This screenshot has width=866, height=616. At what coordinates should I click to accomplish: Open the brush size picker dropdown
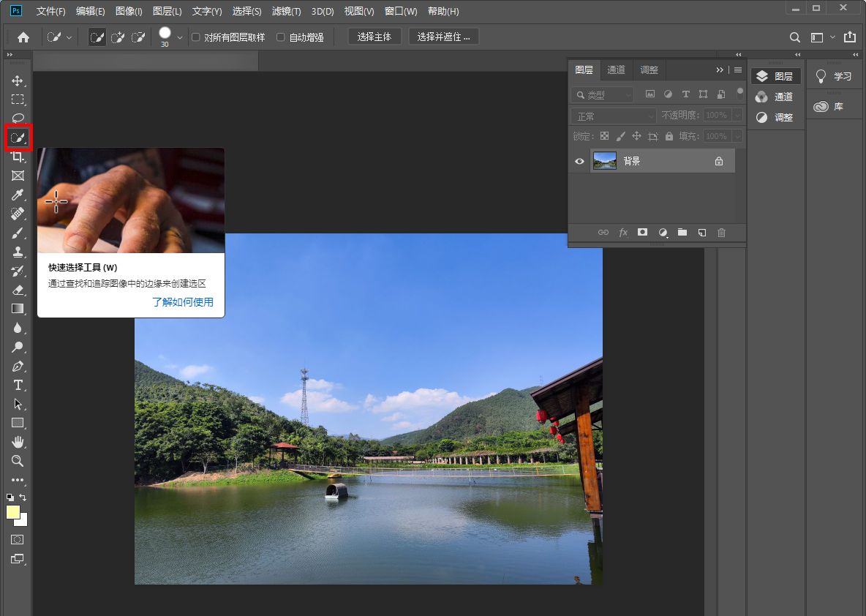coord(179,37)
